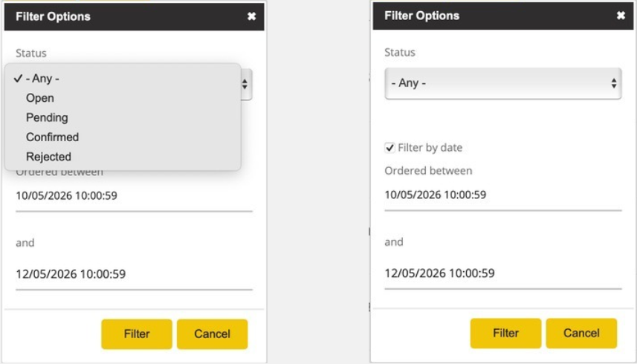Edit right dialog start date 10/05/2026 field

click(x=503, y=195)
